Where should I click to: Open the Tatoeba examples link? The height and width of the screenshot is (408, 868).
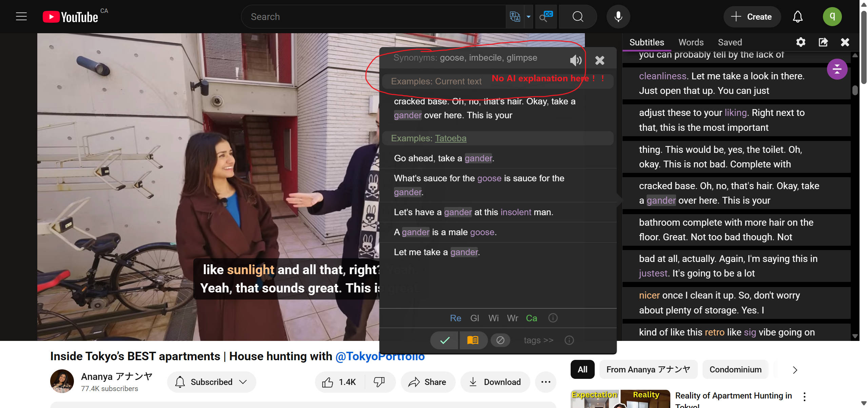(451, 138)
